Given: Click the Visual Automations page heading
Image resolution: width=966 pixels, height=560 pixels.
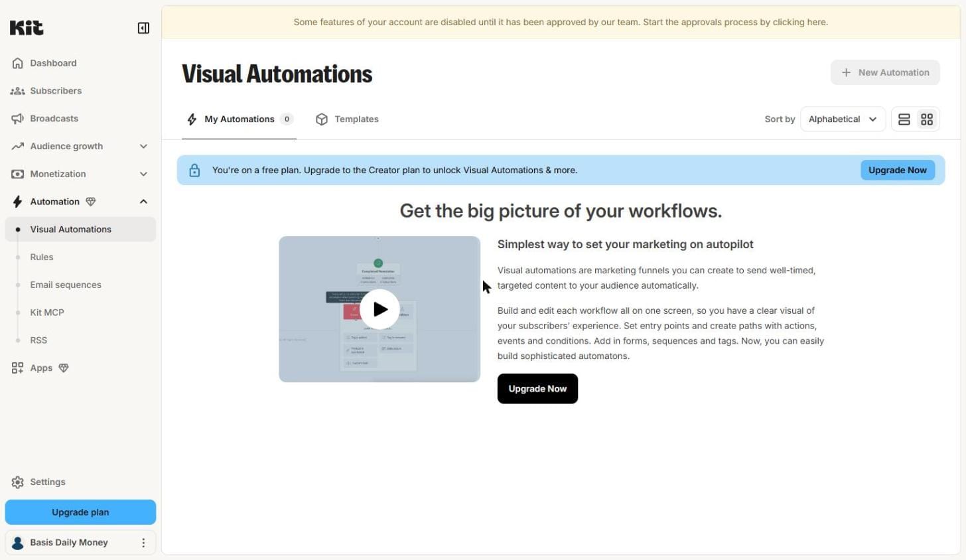Looking at the screenshot, I should pyautogui.click(x=277, y=74).
